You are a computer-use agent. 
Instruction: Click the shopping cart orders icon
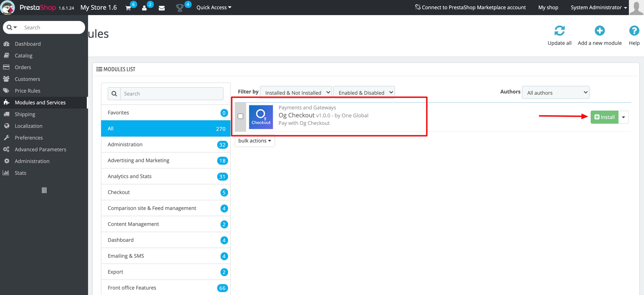128,8
